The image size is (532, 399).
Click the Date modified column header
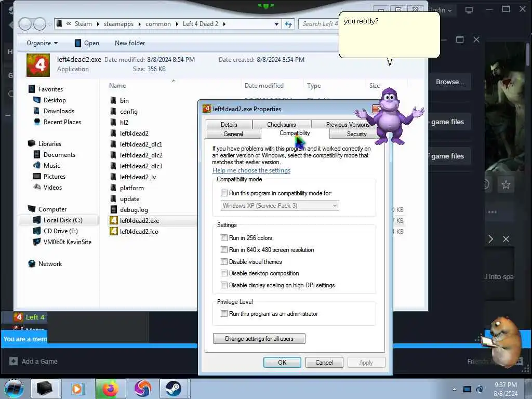click(264, 86)
